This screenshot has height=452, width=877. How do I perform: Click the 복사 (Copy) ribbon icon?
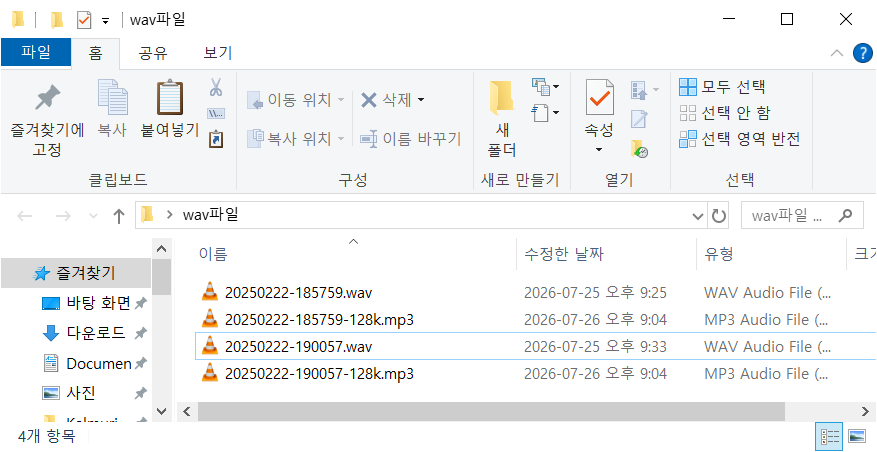(112, 97)
